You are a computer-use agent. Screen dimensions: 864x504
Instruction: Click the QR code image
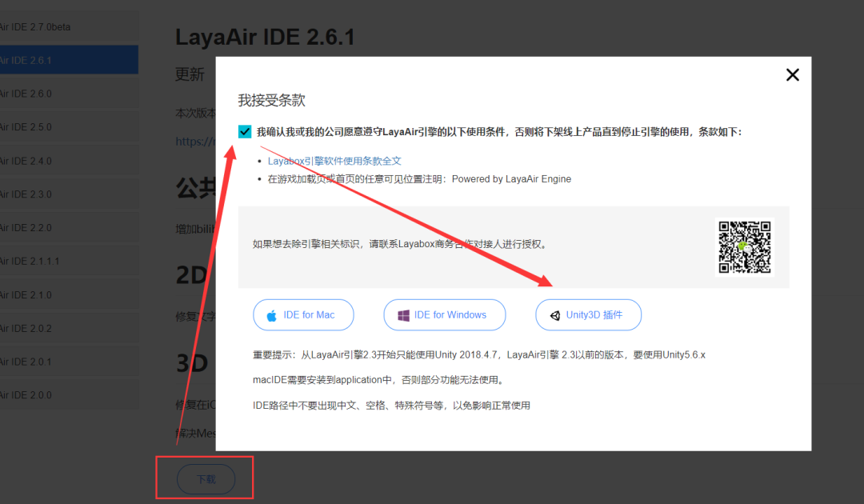pos(745,246)
